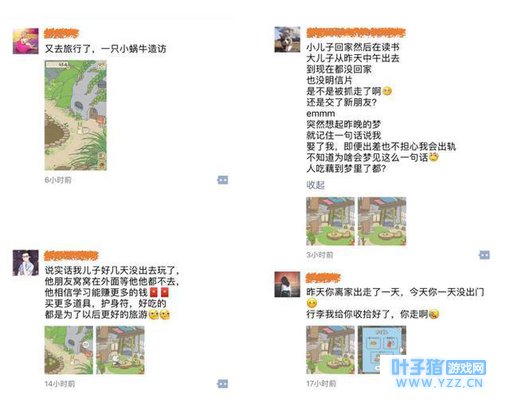Open blurred username above 小儿子回家 post
The height and width of the screenshot is (400, 510).
pos(356,33)
